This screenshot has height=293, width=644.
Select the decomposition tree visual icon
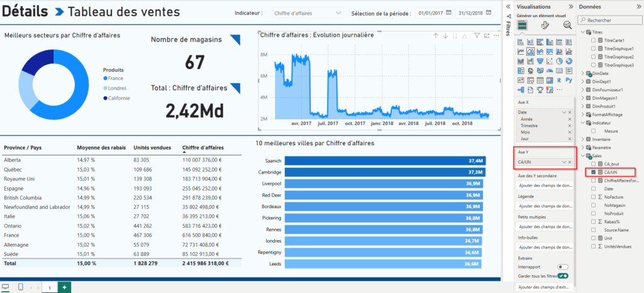[x=521, y=90]
